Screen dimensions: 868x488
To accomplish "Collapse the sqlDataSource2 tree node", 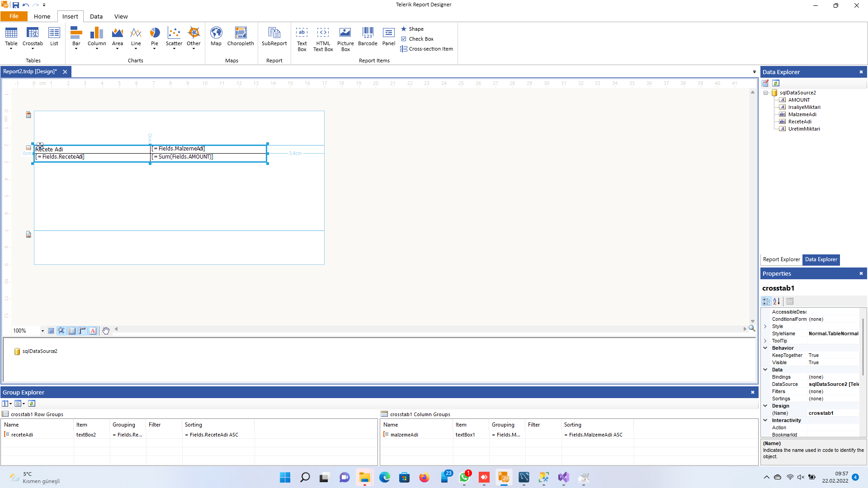I will coord(766,93).
